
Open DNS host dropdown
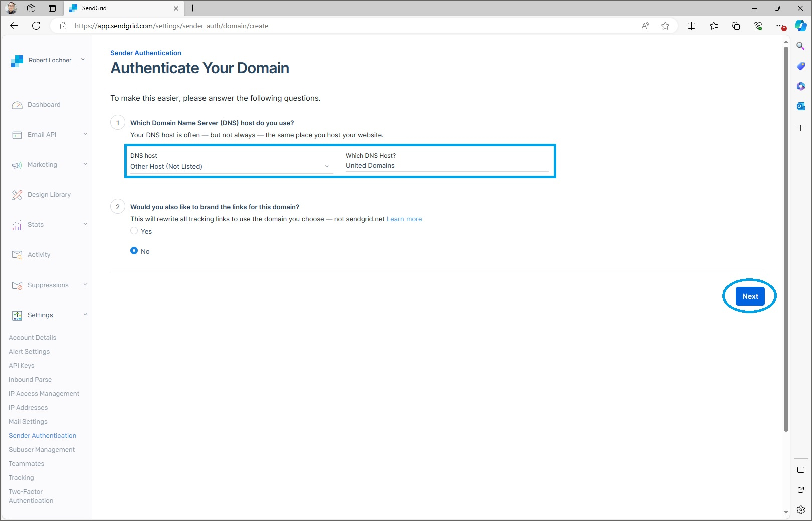point(232,166)
